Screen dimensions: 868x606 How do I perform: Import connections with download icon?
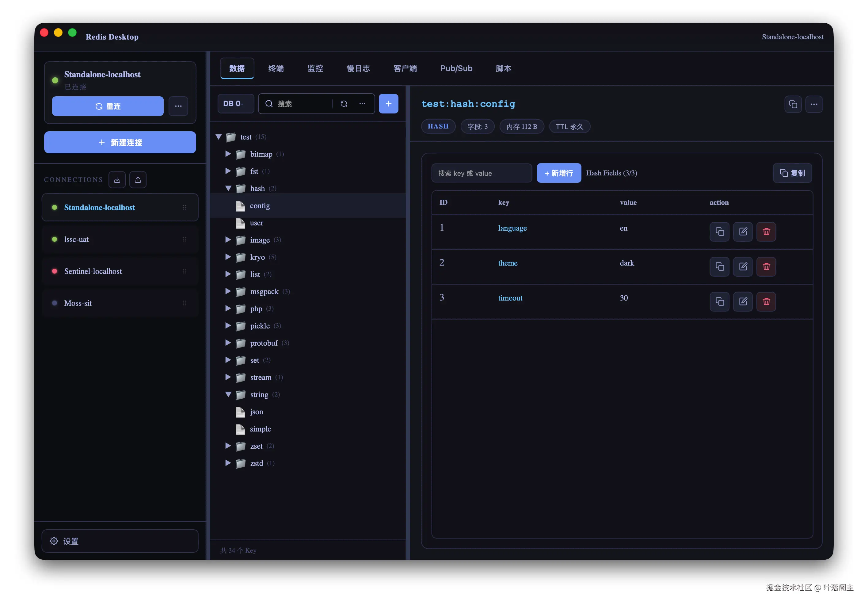[x=117, y=180]
